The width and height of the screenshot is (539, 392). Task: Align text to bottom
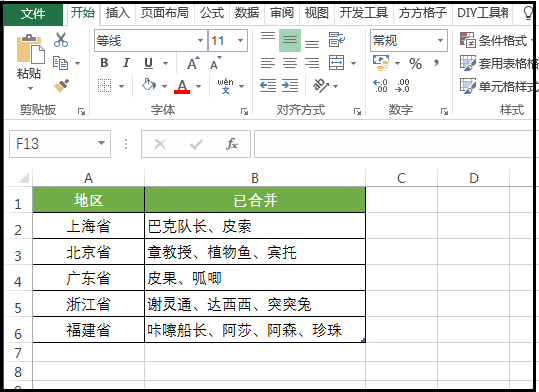pyautogui.click(x=312, y=44)
